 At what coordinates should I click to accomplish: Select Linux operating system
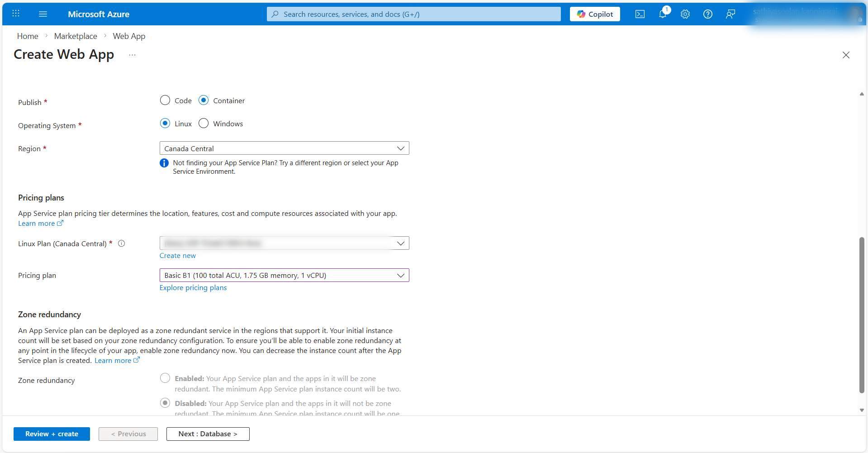165,123
